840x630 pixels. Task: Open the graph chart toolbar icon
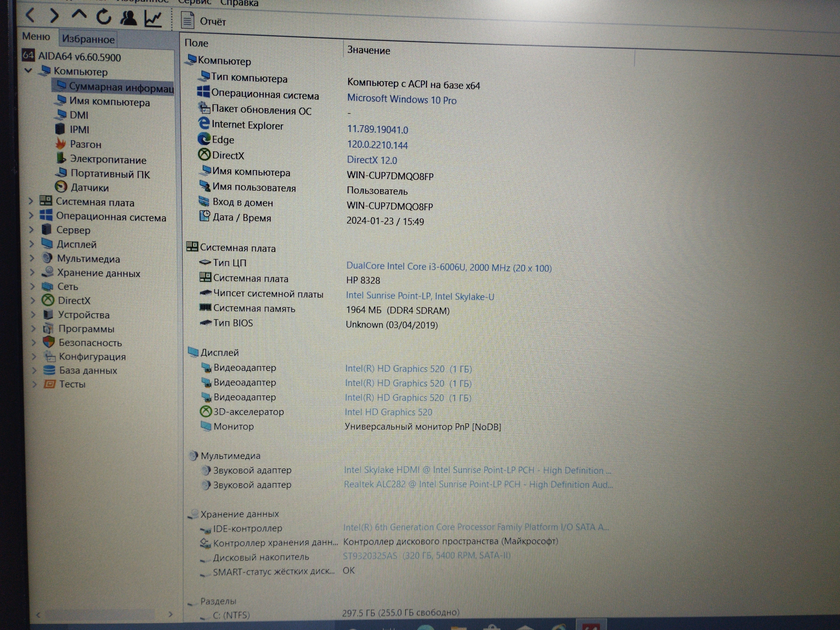click(153, 19)
